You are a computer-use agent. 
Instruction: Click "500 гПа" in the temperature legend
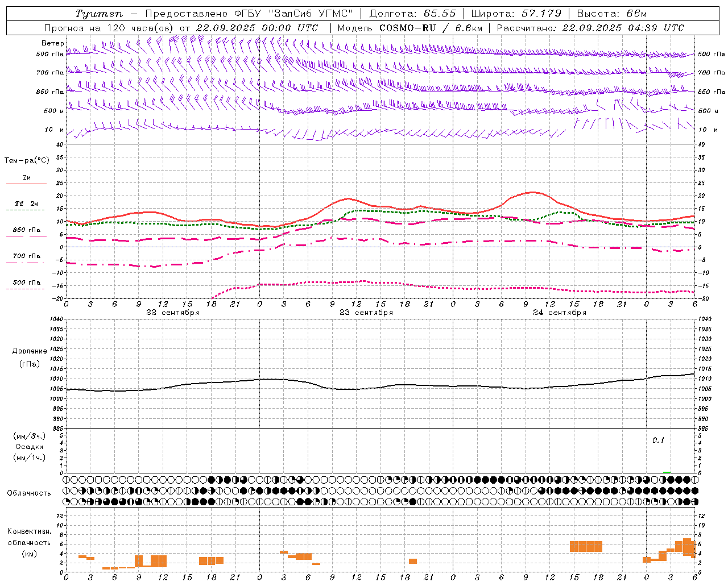[x=27, y=282]
